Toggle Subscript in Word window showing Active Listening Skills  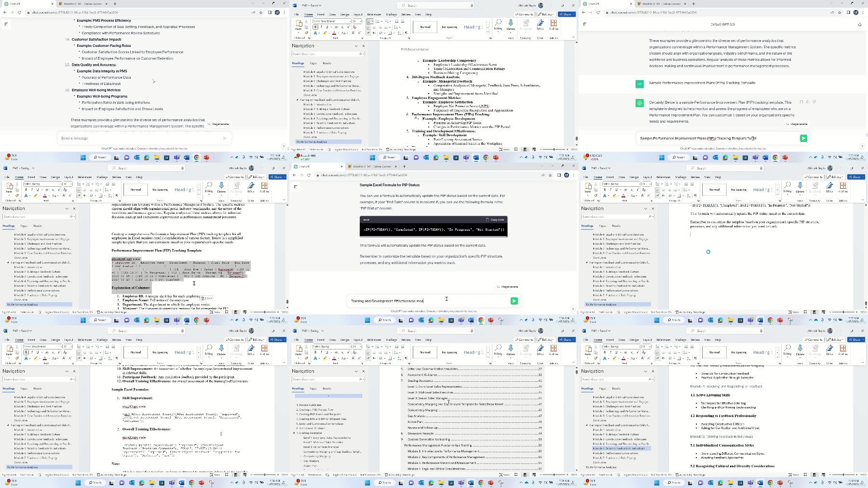pyautogui.click(x=632, y=352)
